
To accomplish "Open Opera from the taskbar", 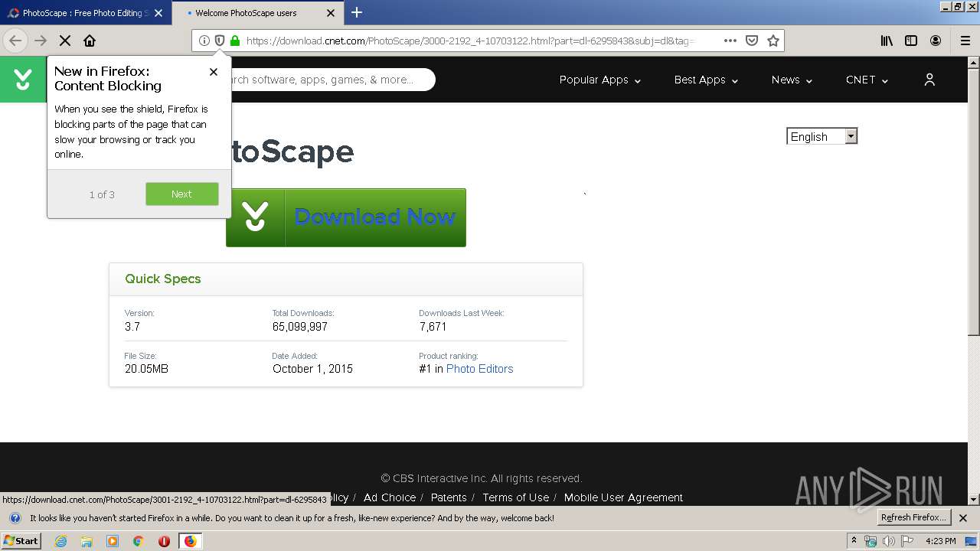I will tap(164, 541).
